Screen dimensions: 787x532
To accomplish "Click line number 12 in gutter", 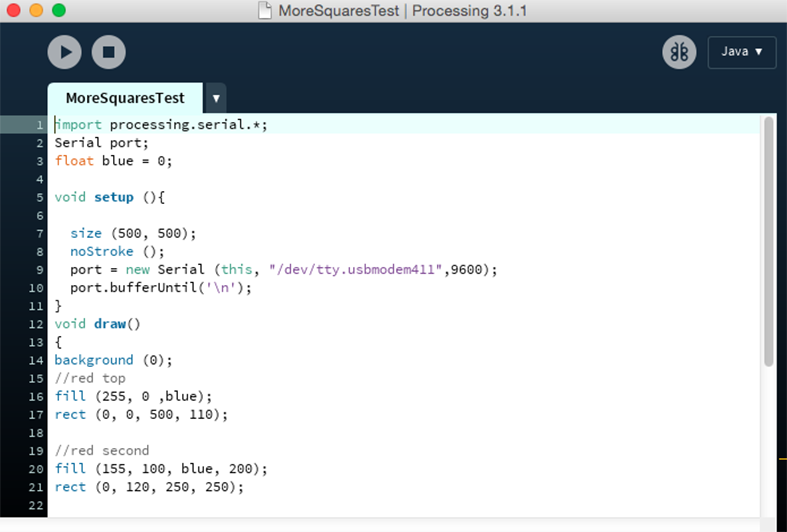I will 36,324.
